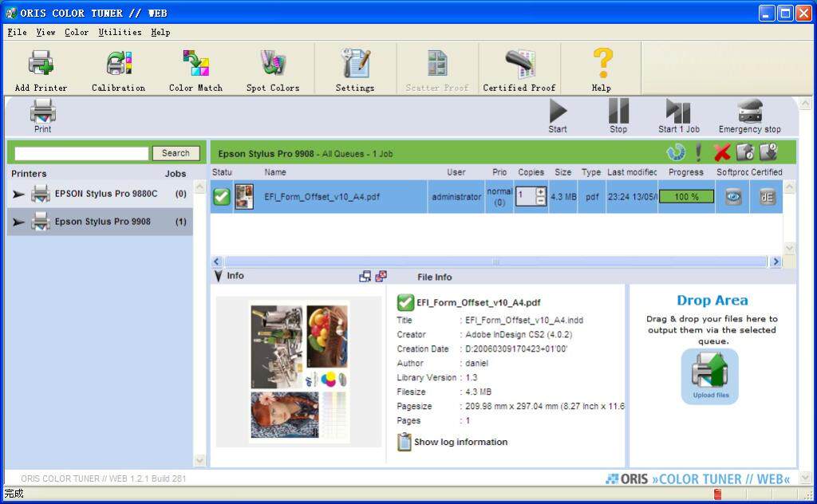Viewport: 817px width, 504px height.
Task: Expand the Epson Stylus Pro 9908 arrow
Action: click(19, 222)
